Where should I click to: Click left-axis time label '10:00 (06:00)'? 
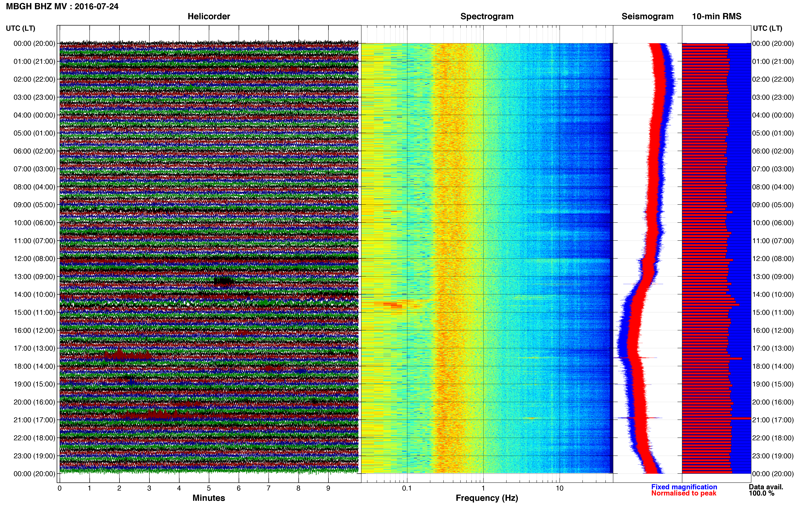(x=34, y=223)
